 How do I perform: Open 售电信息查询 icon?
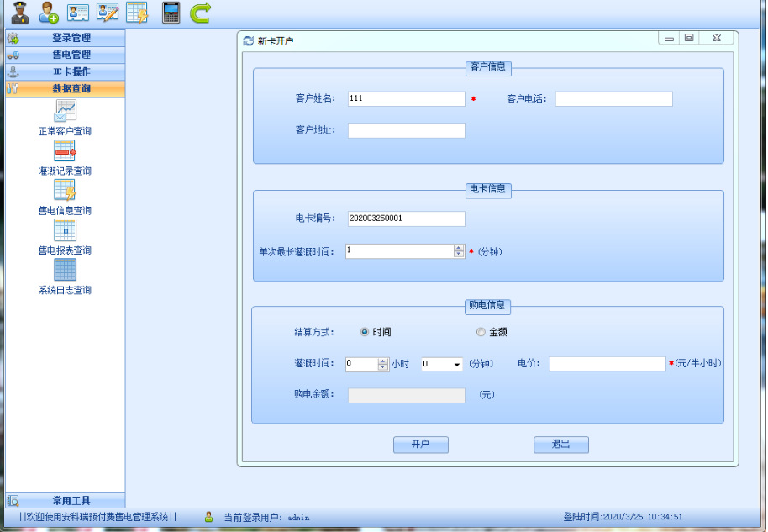[66, 190]
